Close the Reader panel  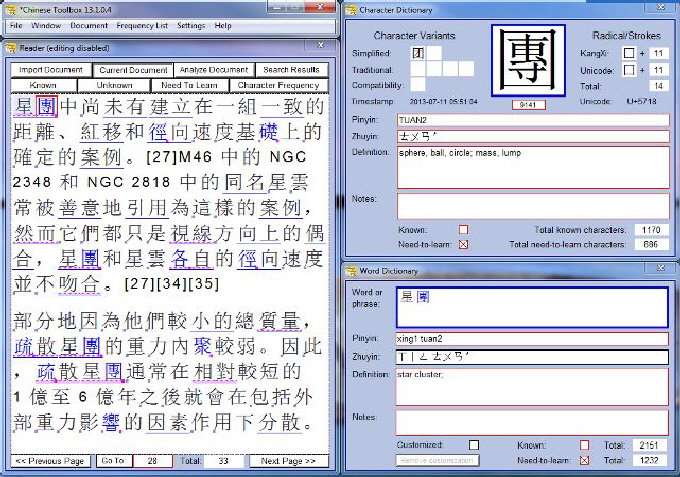click(x=319, y=45)
